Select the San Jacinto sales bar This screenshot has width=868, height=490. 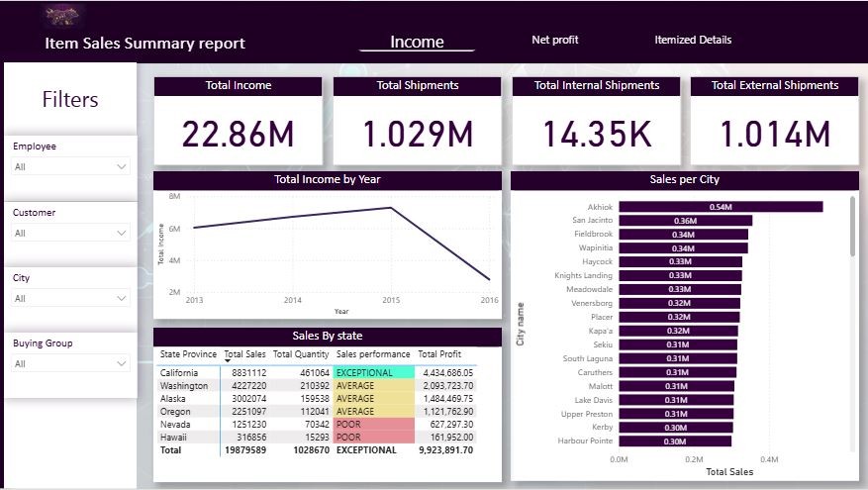pos(685,221)
